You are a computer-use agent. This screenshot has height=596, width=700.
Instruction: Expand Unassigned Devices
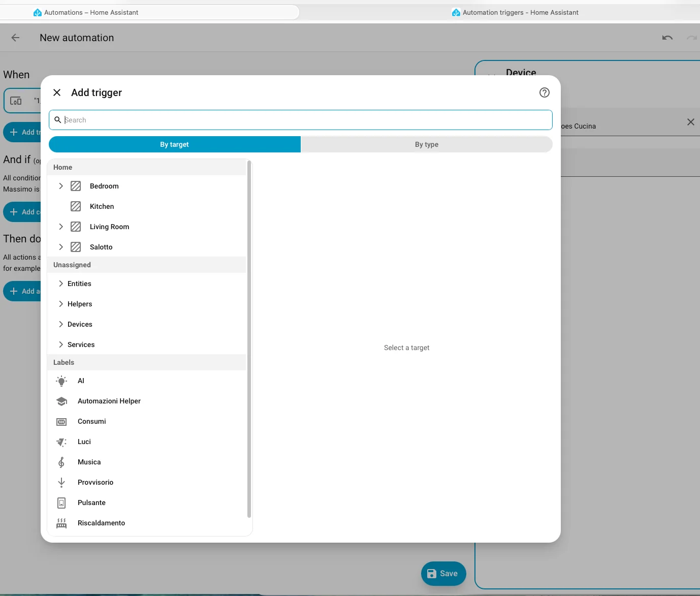(61, 324)
